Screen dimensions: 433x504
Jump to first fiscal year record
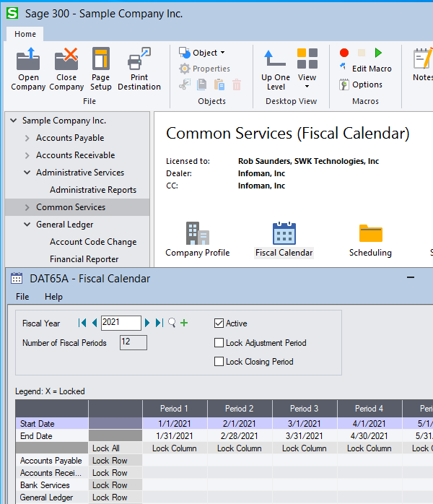point(82,323)
